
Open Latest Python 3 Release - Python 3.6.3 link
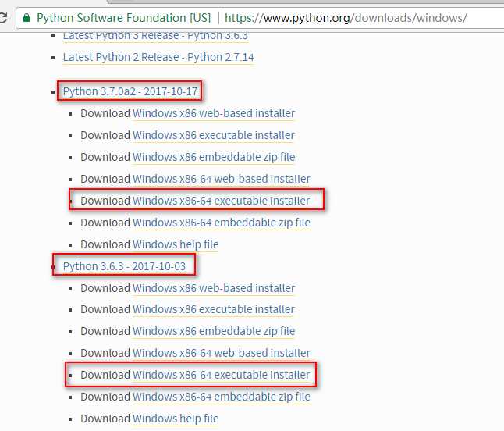click(155, 36)
